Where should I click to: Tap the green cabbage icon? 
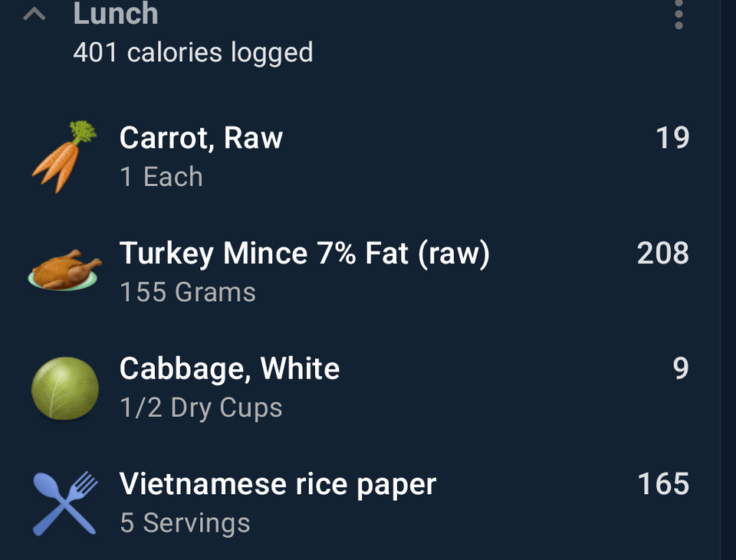(64, 388)
